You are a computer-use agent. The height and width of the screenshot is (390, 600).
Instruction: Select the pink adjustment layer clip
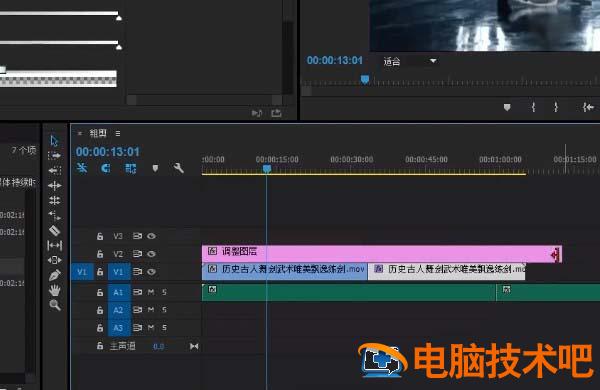point(382,253)
